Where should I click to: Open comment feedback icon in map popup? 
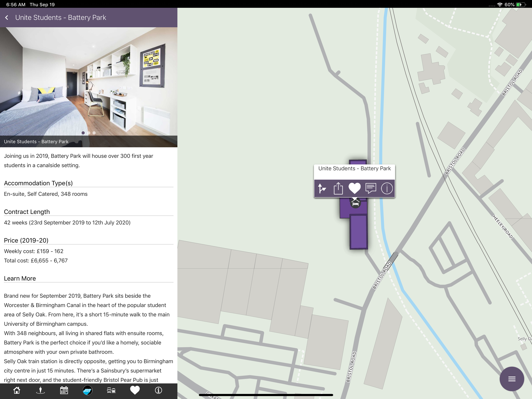pyautogui.click(x=371, y=188)
